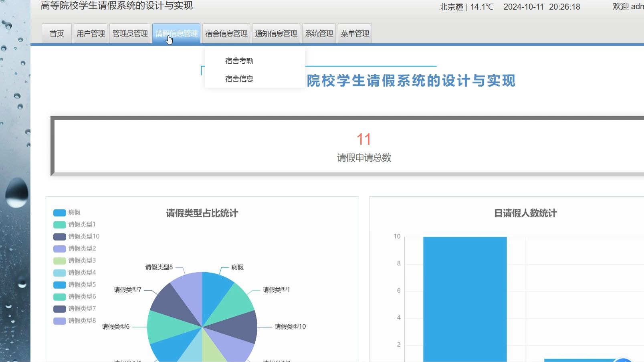644x362 pixels.
Task: Toggle the 病假 legend entry off
Action: pyautogui.click(x=67, y=212)
